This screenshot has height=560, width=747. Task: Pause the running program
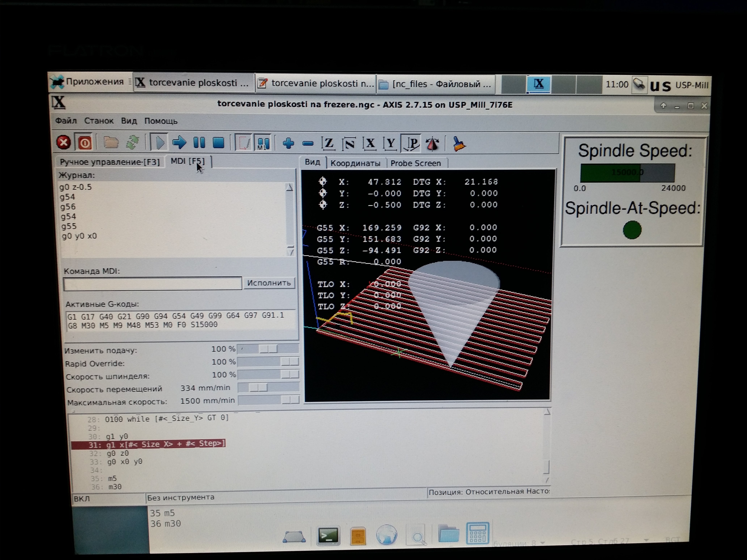[x=199, y=143]
